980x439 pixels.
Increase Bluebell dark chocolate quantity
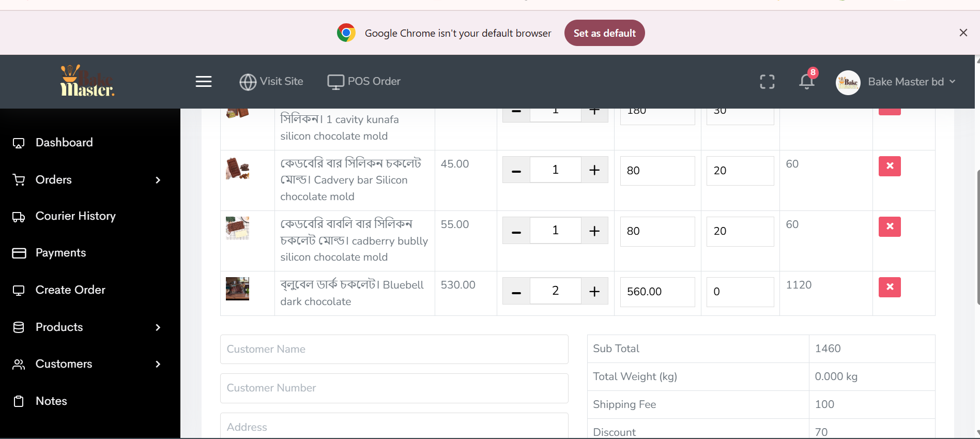click(x=594, y=291)
